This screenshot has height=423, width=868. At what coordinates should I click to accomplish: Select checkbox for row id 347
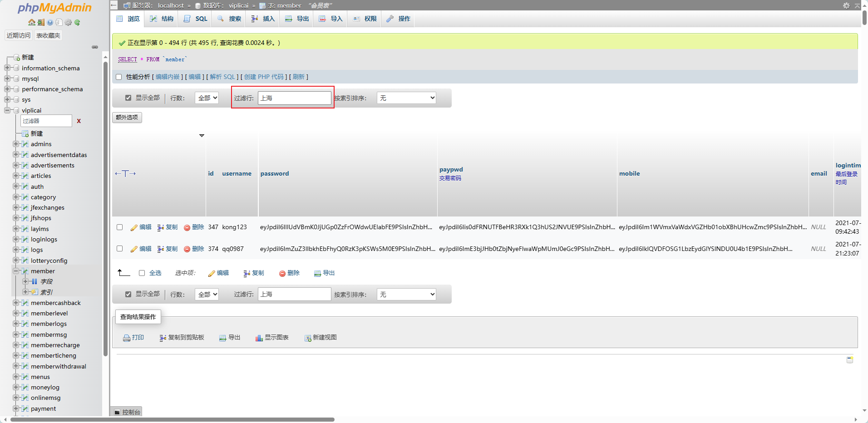[x=120, y=227]
